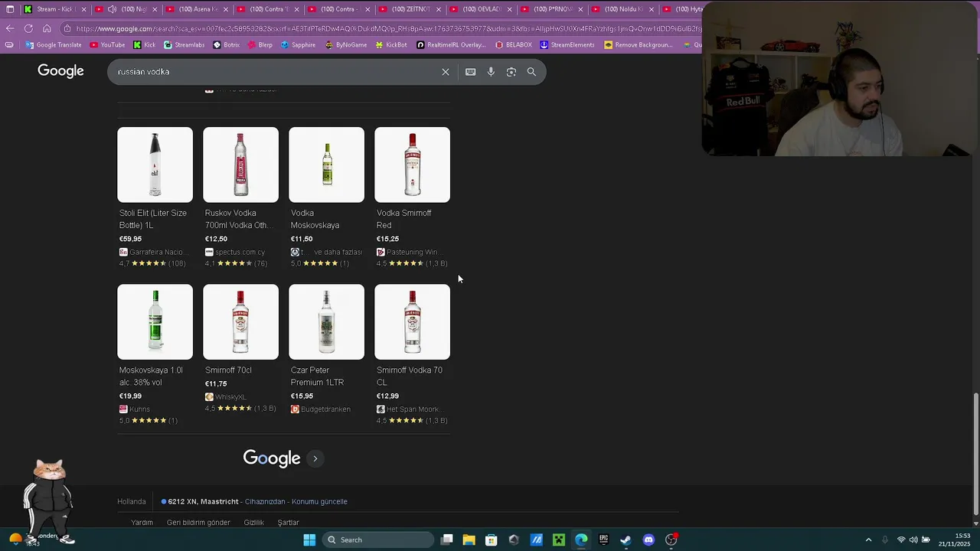The height and width of the screenshot is (551, 980).
Task: Open Stoli Elit 1L product title
Action: pyautogui.click(x=153, y=219)
